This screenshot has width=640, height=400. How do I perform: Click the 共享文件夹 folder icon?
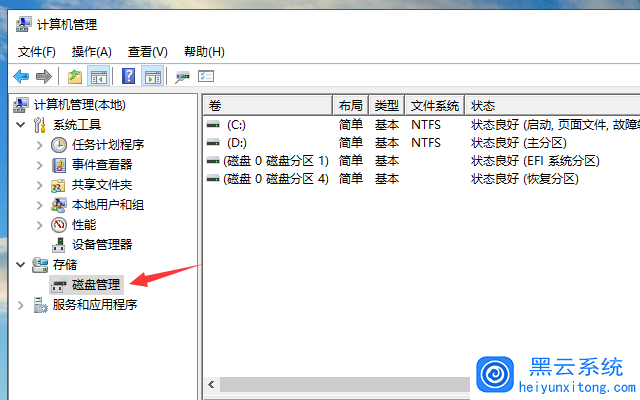[x=58, y=185]
